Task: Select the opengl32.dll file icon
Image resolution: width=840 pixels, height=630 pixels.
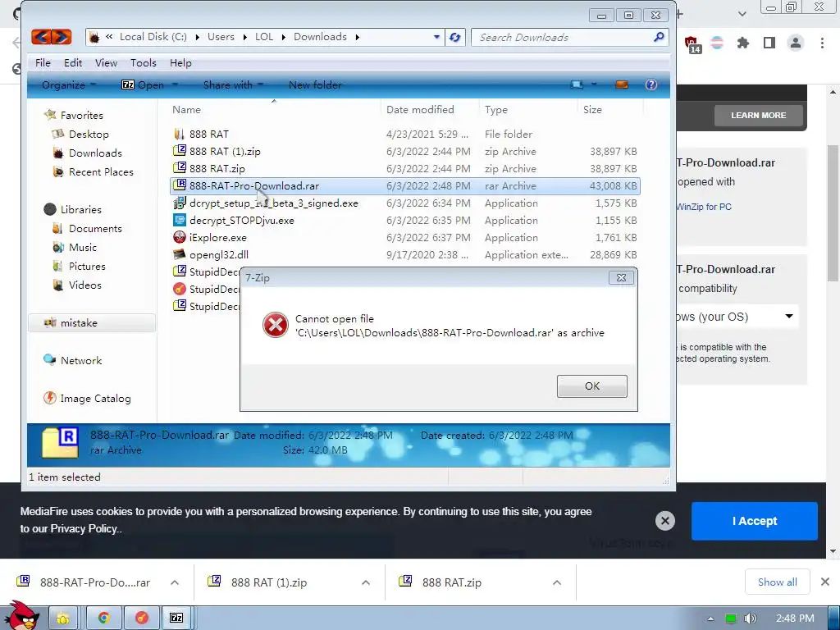Action: click(179, 254)
